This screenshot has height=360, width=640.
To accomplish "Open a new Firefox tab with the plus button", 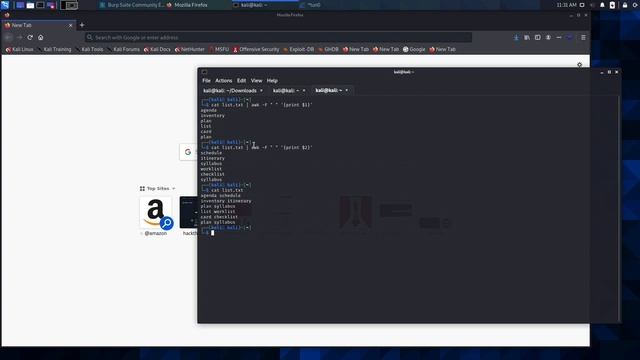I will 82,25.
